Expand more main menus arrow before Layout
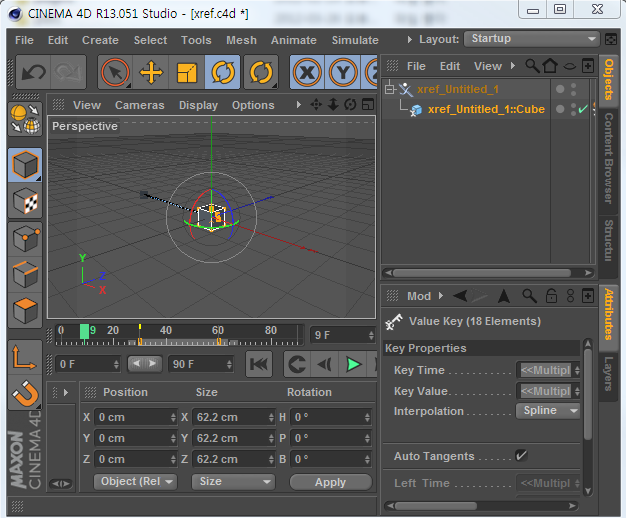Image resolution: width=626 pixels, height=518 pixels. [x=410, y=40]
